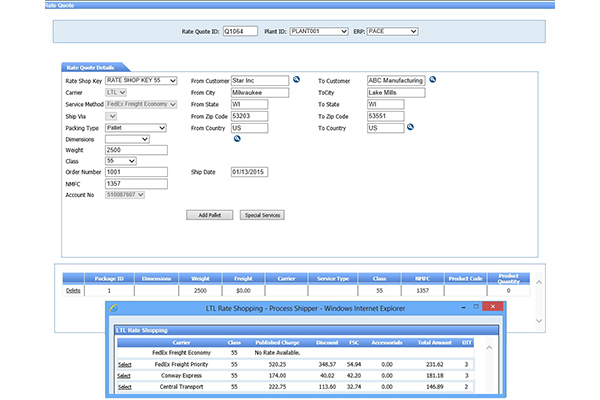Select the Central Transport rate
Viewport: 600px width, 400px height.
[x=124, y=387]
